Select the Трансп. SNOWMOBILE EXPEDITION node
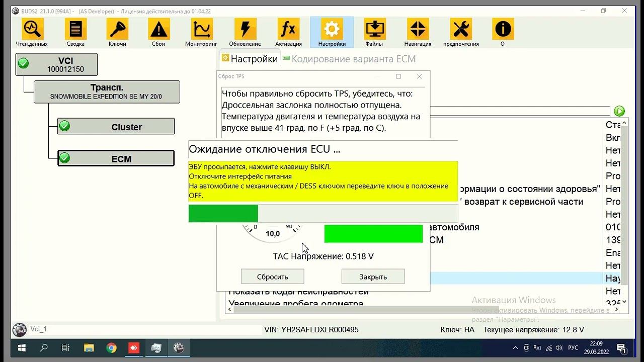This screenshot has height=362, width=644. pos(107,92)
